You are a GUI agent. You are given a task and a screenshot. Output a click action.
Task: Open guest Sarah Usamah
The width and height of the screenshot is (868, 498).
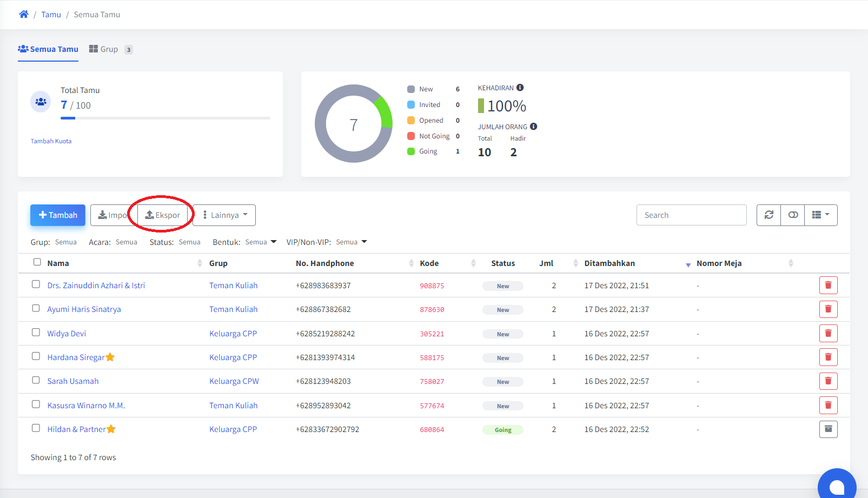[73, 381]
